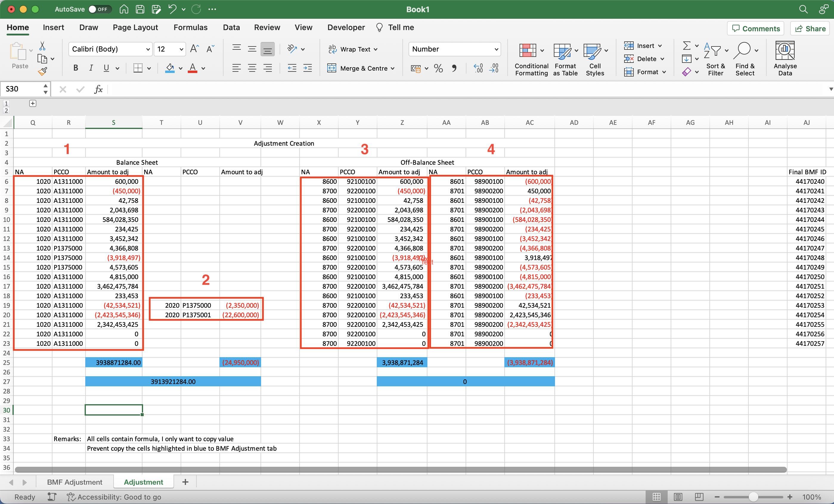Click the Format Painter brush icon
The height and width of the screenshot is (504, 834).
point(42,71)
